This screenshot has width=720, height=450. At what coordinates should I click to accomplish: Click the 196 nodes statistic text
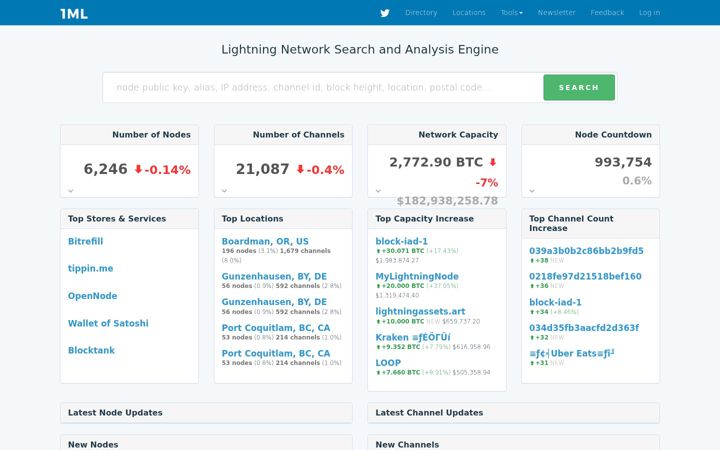[x=239, y=251]
